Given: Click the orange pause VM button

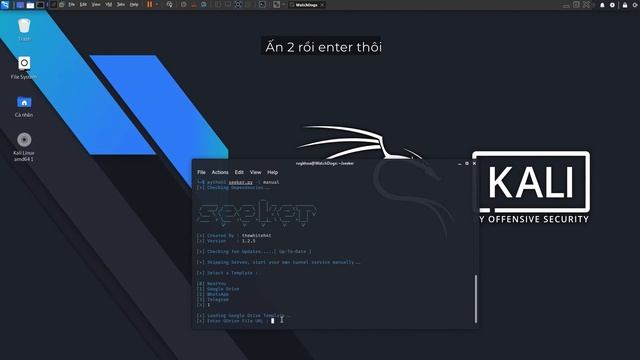Looking at the screenshot, I should 149,4.
